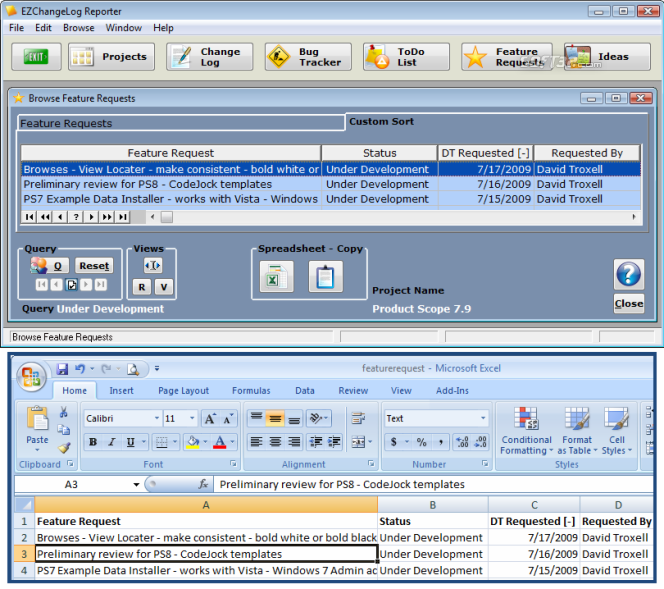Jump to last record in browse list
Viewport: 664px width, 589px height.
click(123, 217)
